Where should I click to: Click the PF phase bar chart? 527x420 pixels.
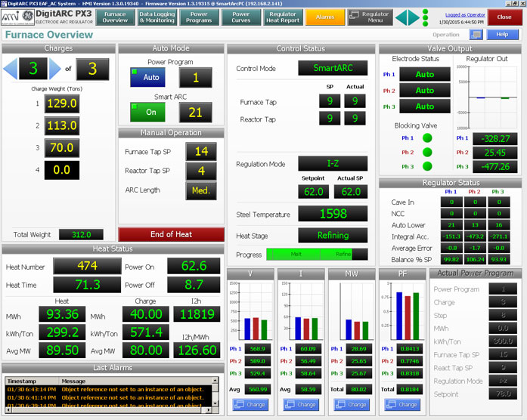point(402,311)
